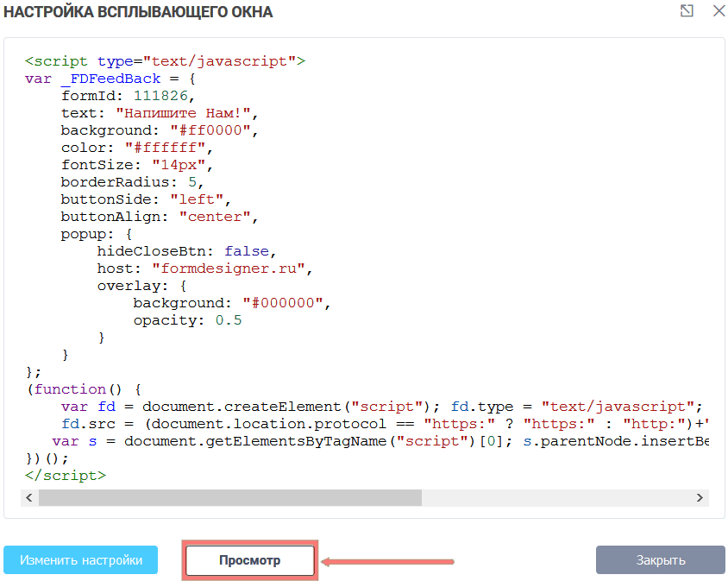The height and width of the screenshot is (581, 728).
Task: Click the horizontal scrollbar thumb
Action: [x=229, y=498]
